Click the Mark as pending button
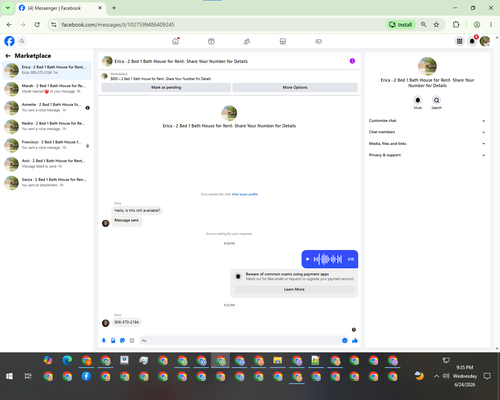The height and width of the screenshot is (400, 500). (166, 87)
